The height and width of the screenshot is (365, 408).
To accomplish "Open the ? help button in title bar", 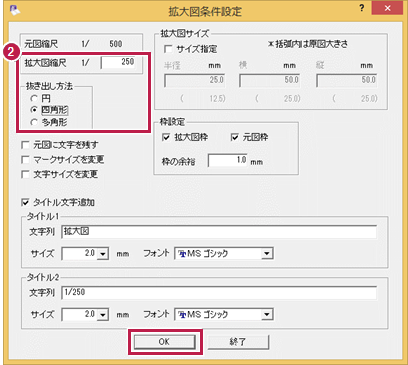I will [x=362, y=8].
